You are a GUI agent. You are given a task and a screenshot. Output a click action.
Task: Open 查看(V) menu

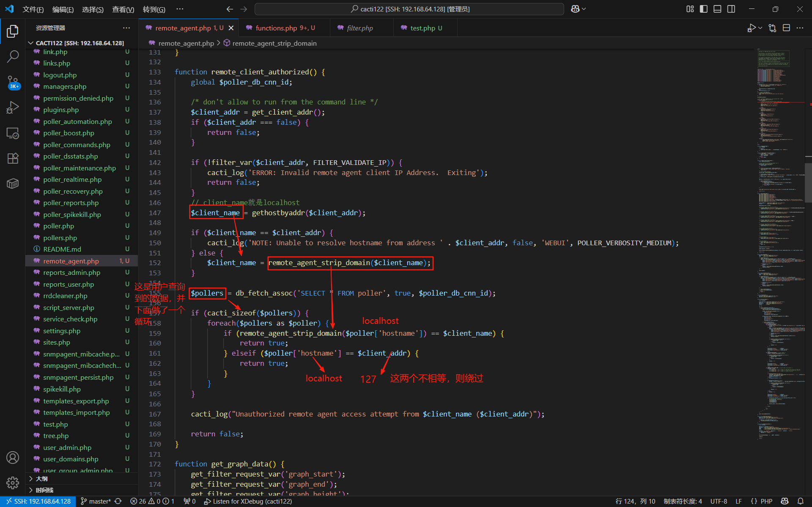(x=123, y=9)
